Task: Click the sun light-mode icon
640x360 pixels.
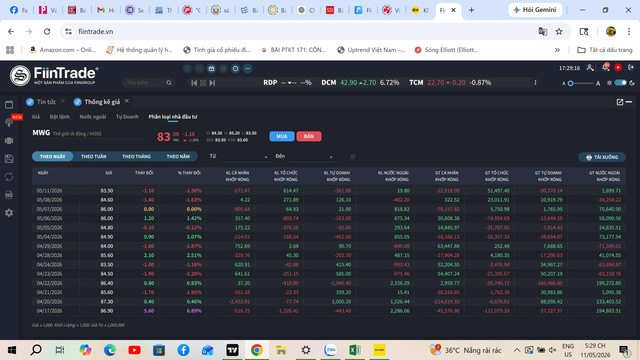Action: [x=609, y=83]
